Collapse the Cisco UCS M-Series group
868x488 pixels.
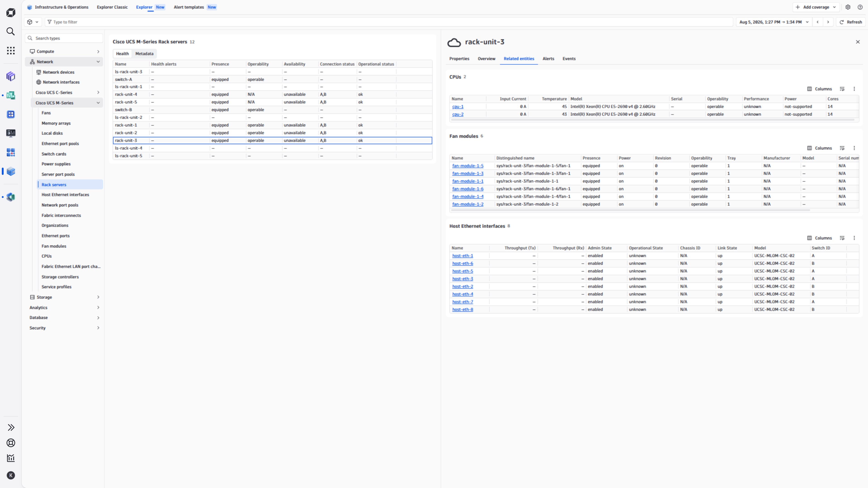tap(98, 103)
